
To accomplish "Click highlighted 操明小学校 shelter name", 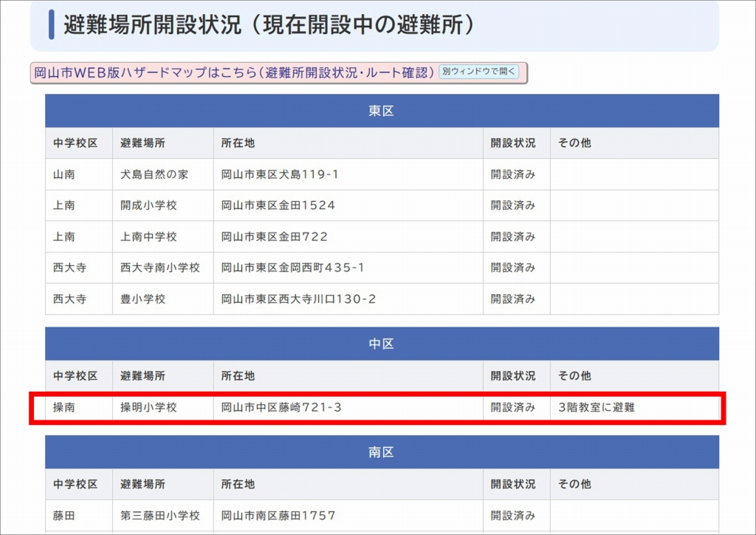I will [148, 407].
